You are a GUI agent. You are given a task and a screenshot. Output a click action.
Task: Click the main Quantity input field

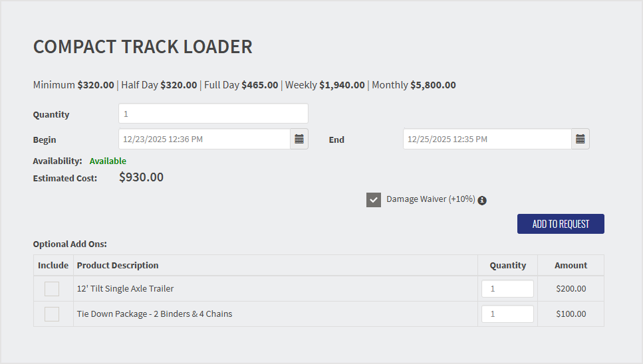tap(213, 114)
